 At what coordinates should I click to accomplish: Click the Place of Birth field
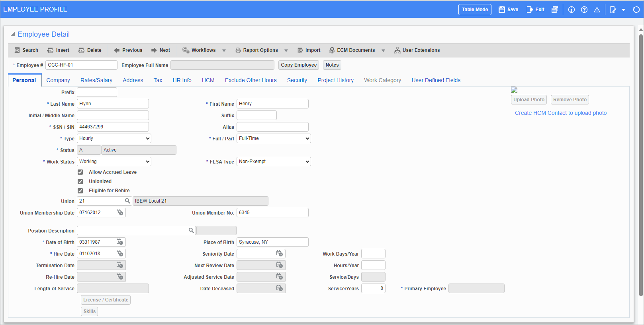point(272,242)
